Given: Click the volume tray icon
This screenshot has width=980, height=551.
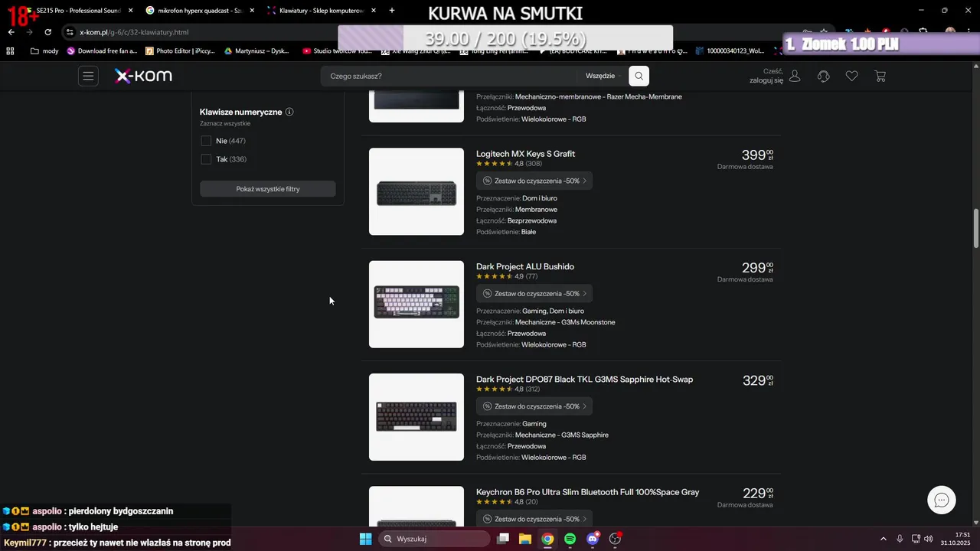Looking at the screenshot, I should 929,539.
